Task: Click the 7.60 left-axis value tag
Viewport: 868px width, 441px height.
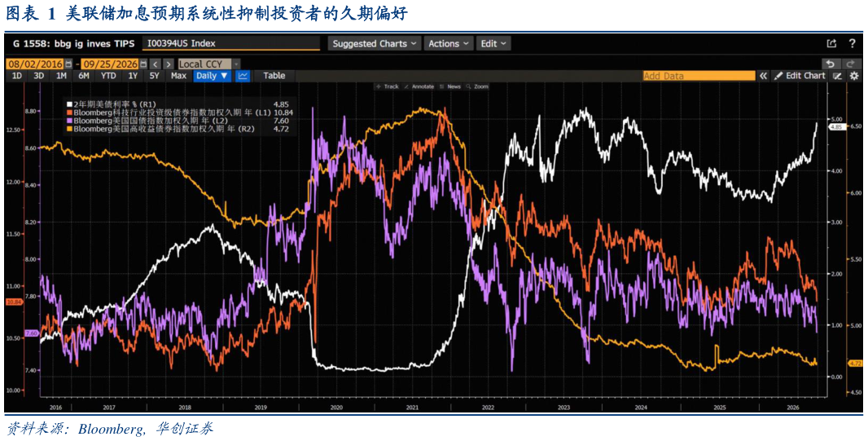Action: [31, 333]
